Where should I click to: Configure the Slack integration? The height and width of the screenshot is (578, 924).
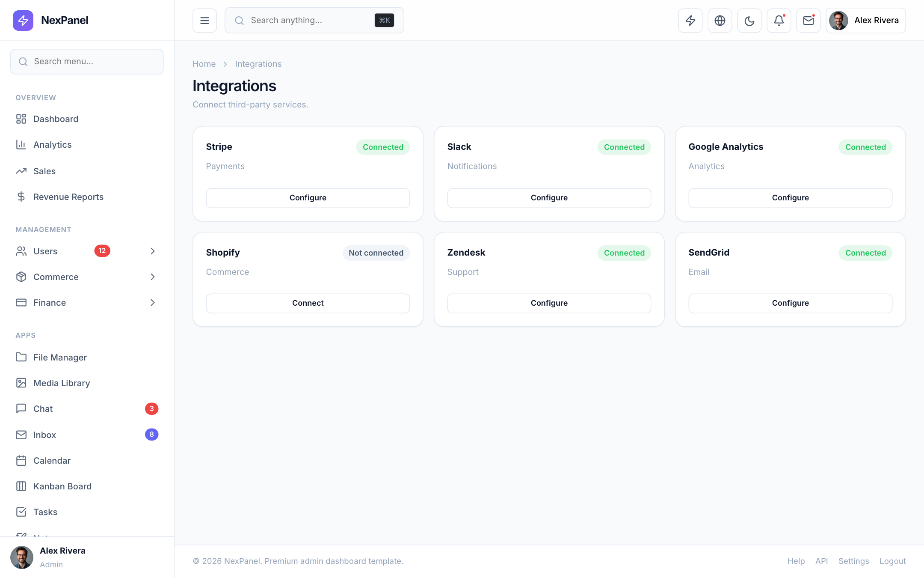pos(549,198)
